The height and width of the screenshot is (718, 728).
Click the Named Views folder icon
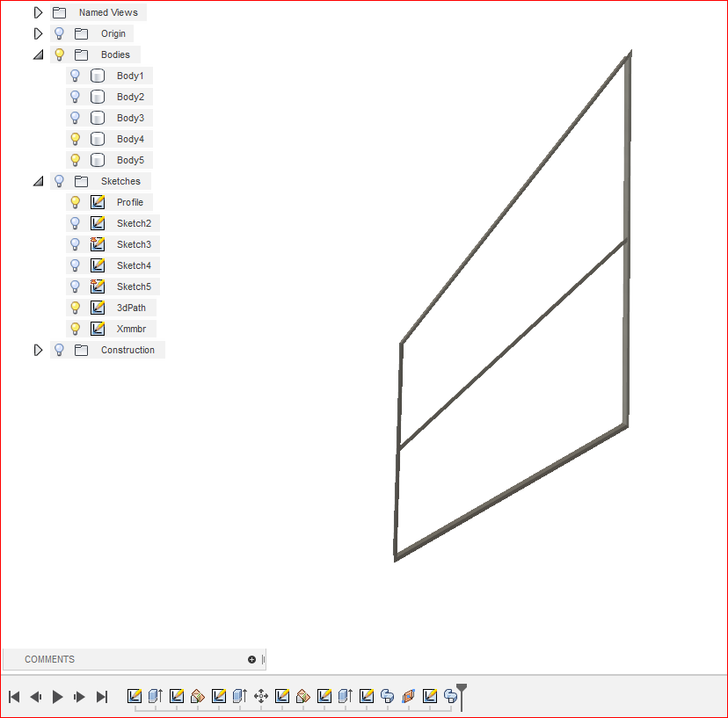click(x=59, y=12)
